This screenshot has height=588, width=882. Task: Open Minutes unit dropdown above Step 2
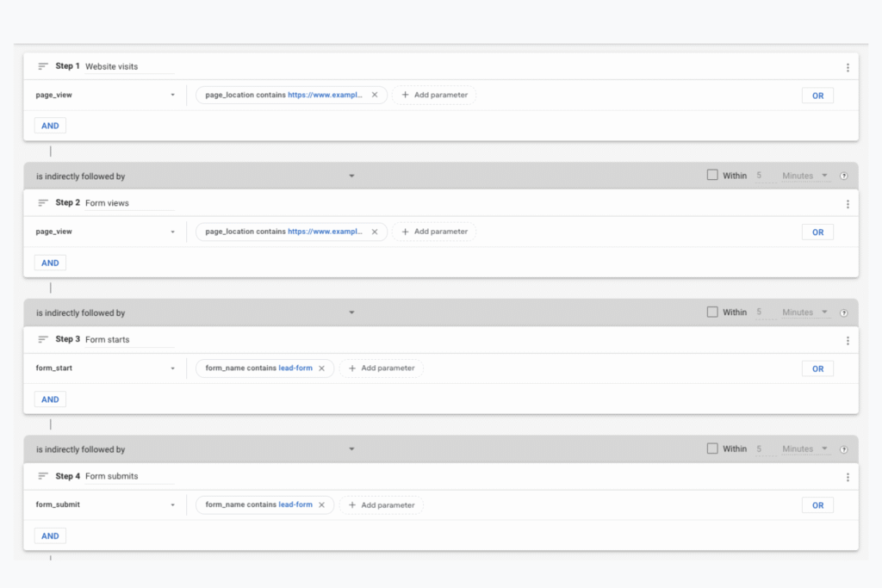coord(804,176)
